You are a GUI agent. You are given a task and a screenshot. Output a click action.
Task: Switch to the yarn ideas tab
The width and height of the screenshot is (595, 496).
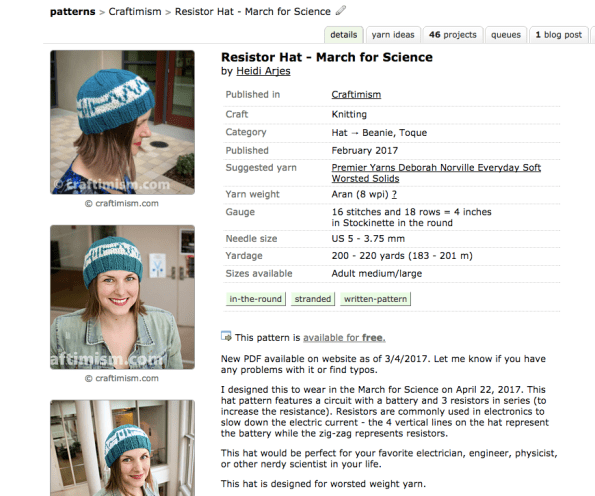pos(393,35)
